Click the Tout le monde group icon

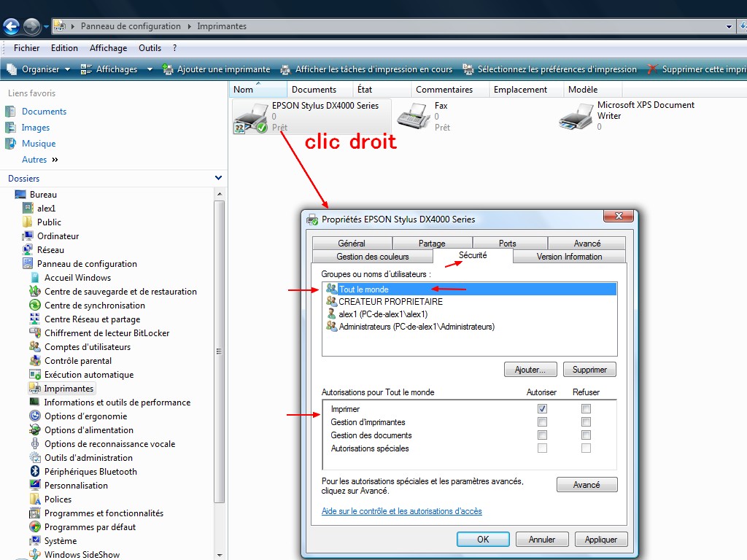[x=332, y=289]
